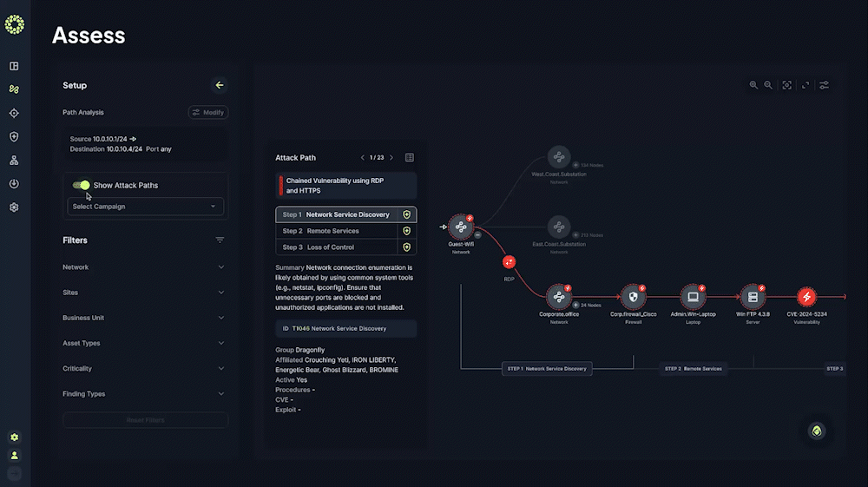Viewport: 868px width, 487px height.
Task: Open the Select Campaign dropdown
Action: click(x=145, y=207)
